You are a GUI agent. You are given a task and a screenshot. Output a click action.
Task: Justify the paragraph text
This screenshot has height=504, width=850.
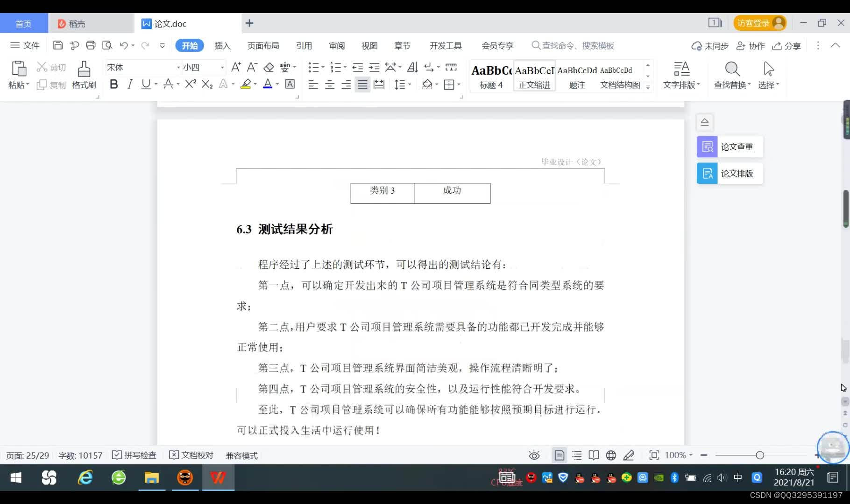(x=362, y=84)
